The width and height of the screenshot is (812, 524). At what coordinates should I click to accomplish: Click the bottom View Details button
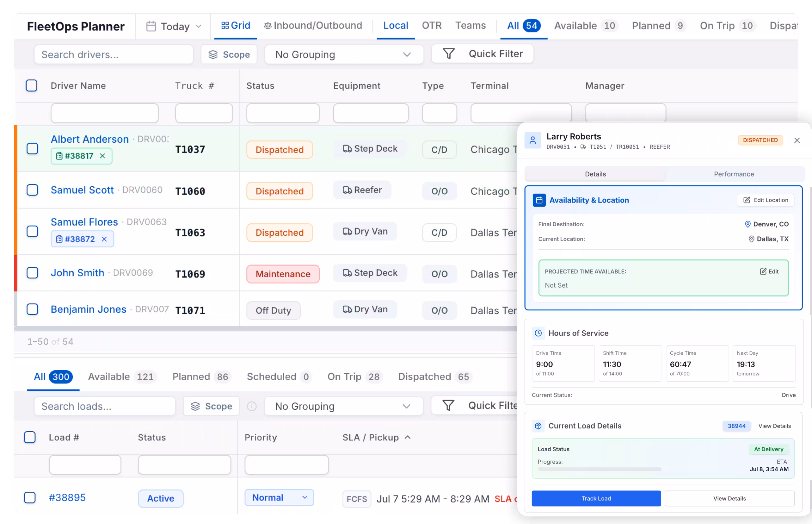click(729, 498)
